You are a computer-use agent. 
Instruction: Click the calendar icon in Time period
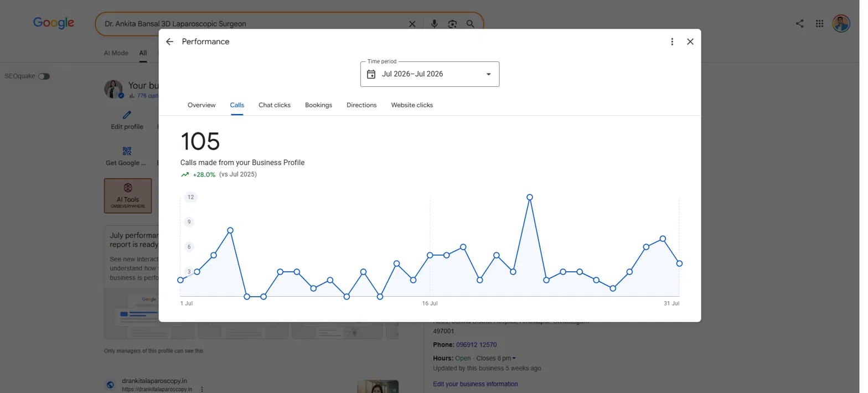pyautogui.click(x=371, y=74)
